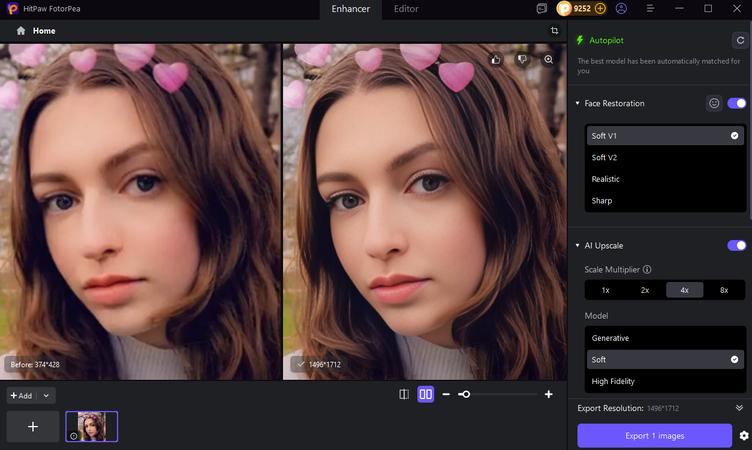Click the Autopilot heading text

click(606, 40)
